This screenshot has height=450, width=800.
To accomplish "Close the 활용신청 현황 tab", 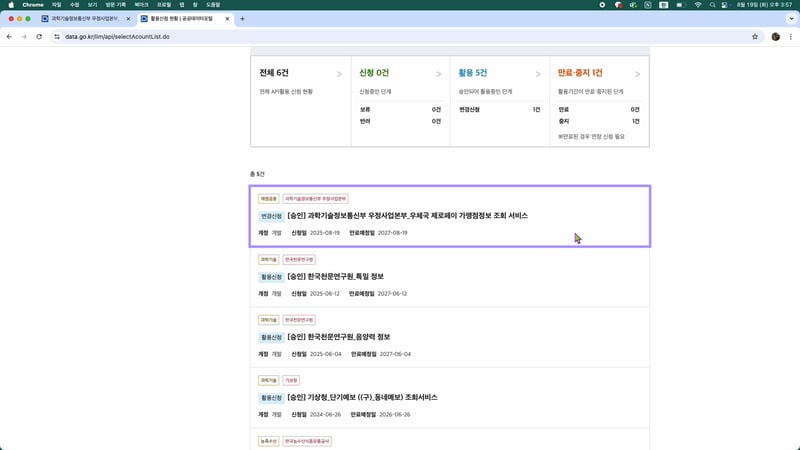I will coord(227,19).
